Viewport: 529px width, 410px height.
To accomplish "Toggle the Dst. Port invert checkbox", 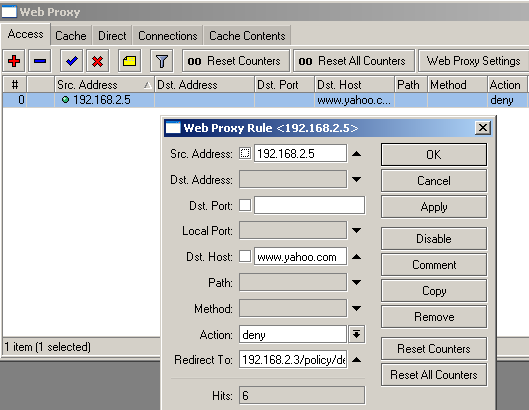I will tap(245, 205).
